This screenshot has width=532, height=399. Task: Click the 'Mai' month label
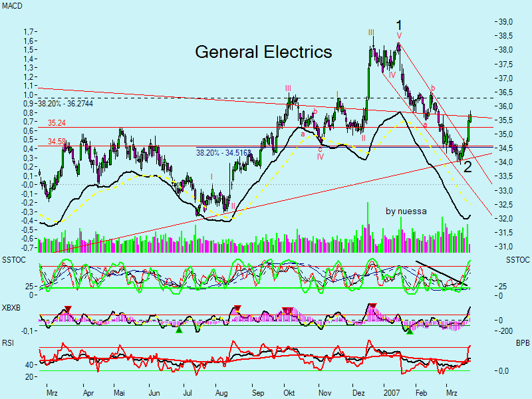coord(119,393)
